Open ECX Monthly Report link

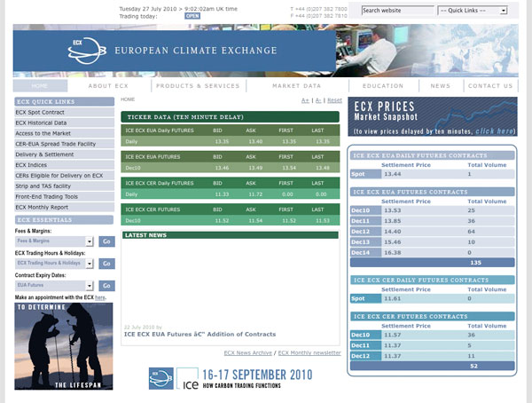pyautogui.click(x=64, y=208)
